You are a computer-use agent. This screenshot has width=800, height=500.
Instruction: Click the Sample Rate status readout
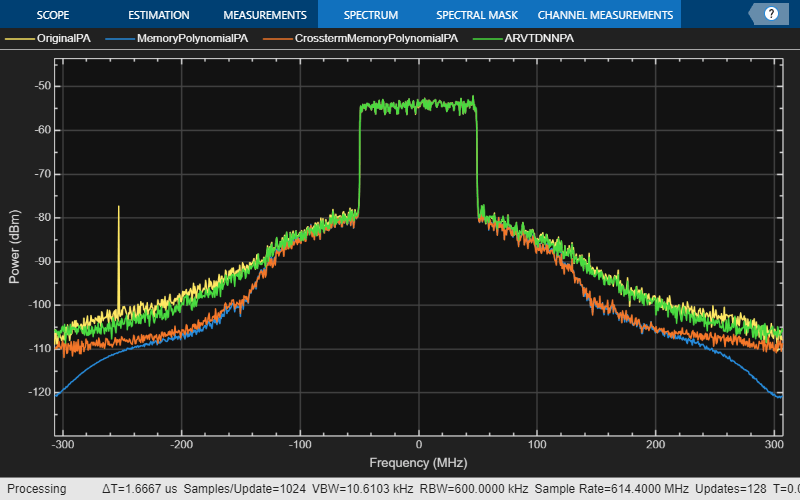pyautogui.click(x=611, y=489)
